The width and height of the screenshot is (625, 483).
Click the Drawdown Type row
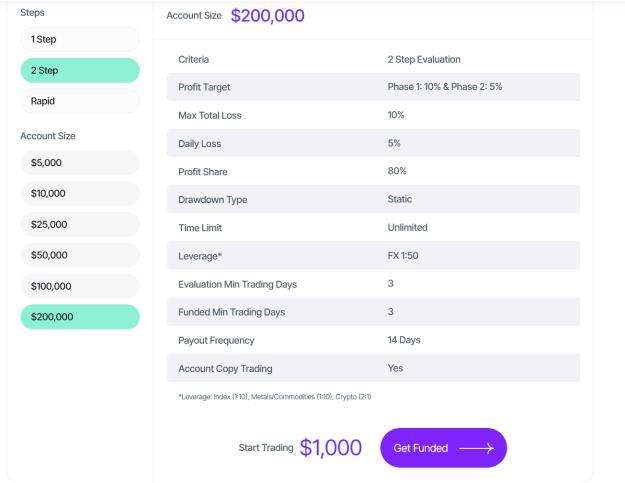click(373, 199)
